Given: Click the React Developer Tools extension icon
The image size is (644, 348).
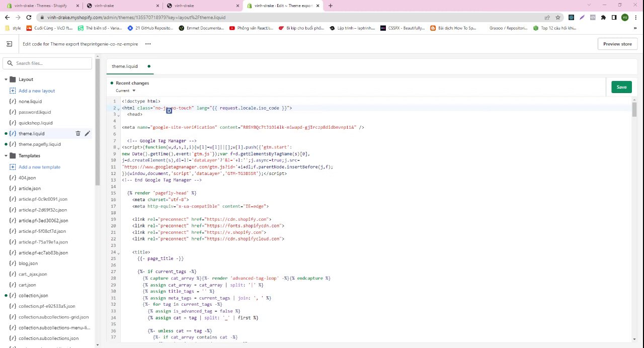Looking at the screenshot, I should click(571, 17).
